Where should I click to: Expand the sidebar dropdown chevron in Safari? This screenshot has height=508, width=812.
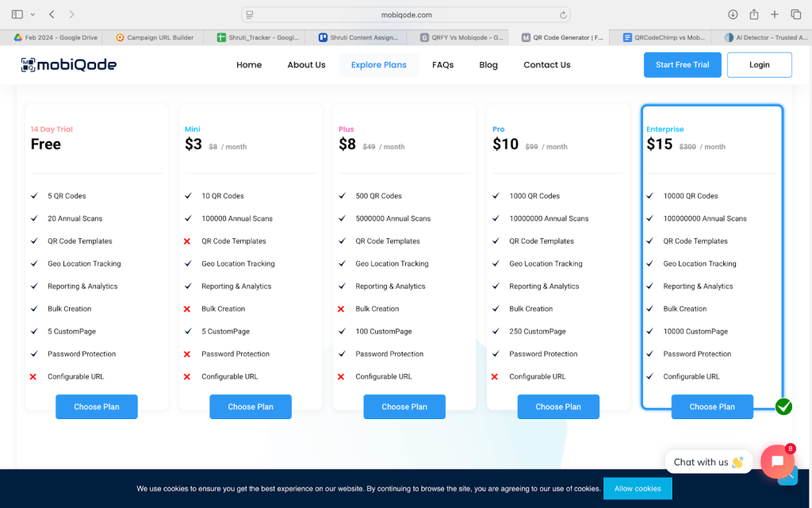tap(33, 14)
